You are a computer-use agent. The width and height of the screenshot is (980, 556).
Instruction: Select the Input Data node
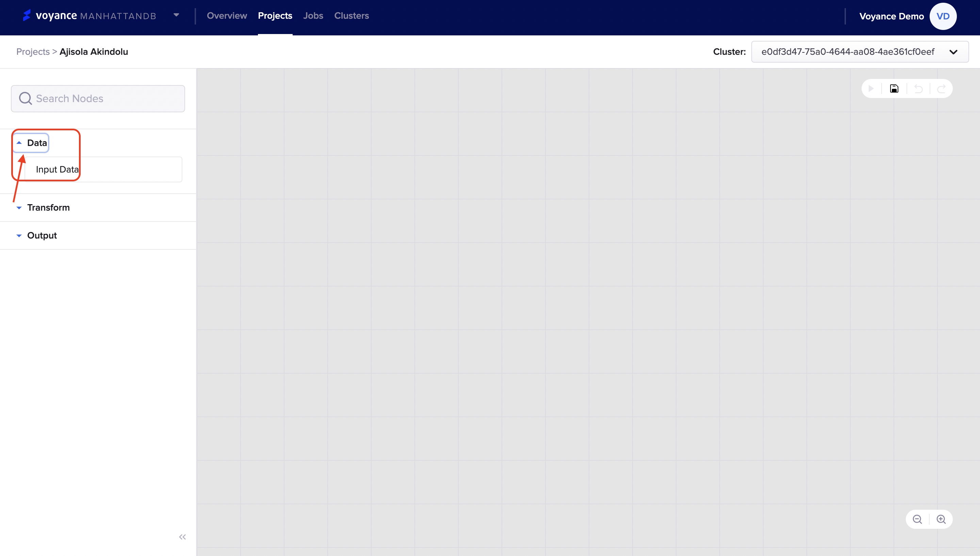(103, 169)
